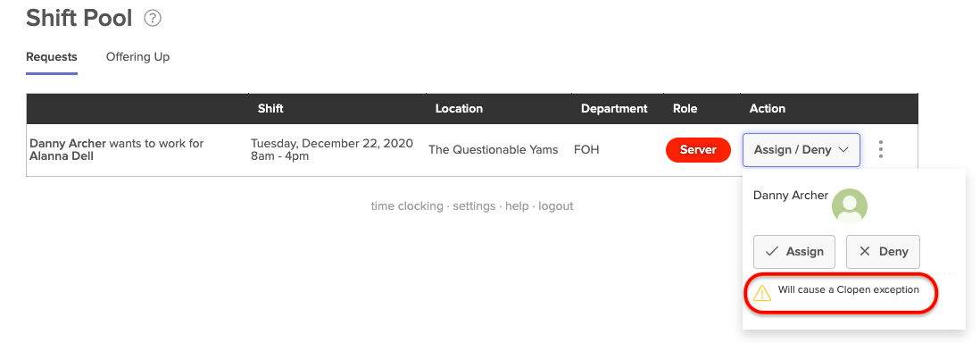Expand the Assign / Deny dropdown
980x343 pixels.
point(801,150)
